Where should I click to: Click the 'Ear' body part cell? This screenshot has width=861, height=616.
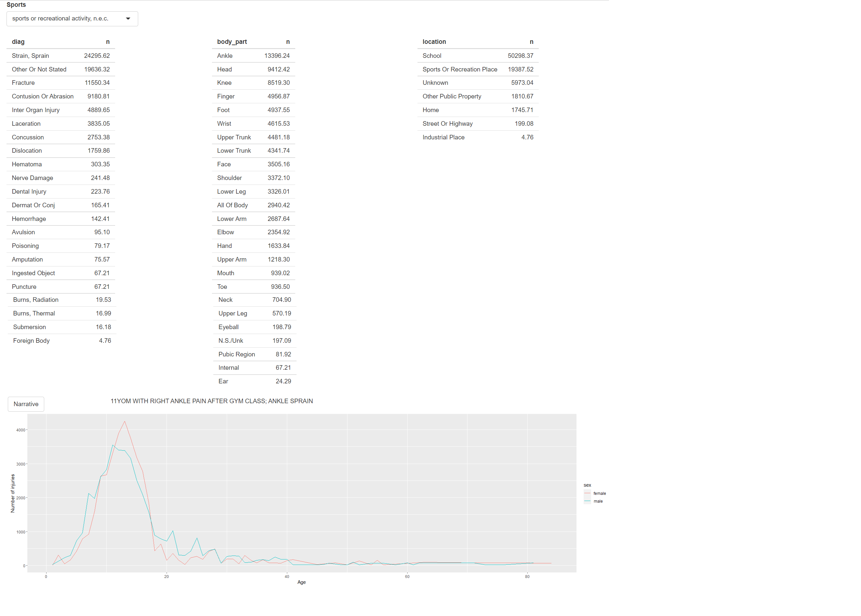pos(223,381)
